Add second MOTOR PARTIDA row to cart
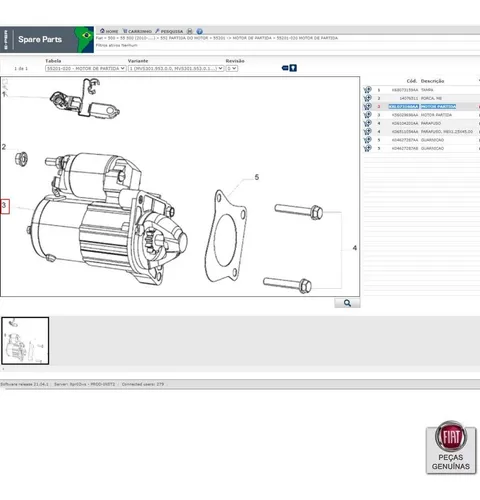This screenshot has height=500, width=480. pos(367,115)
